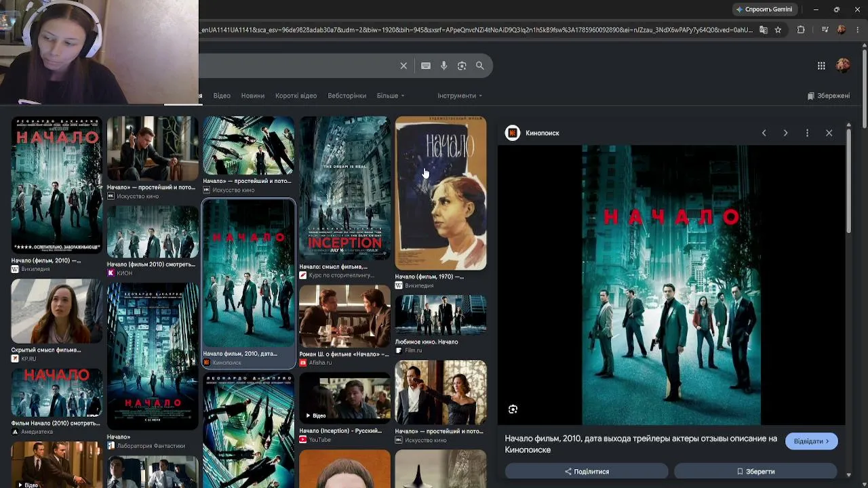Clear the search box with the X icon
Screen dimensions: 868x488
(x=403, y=66)
